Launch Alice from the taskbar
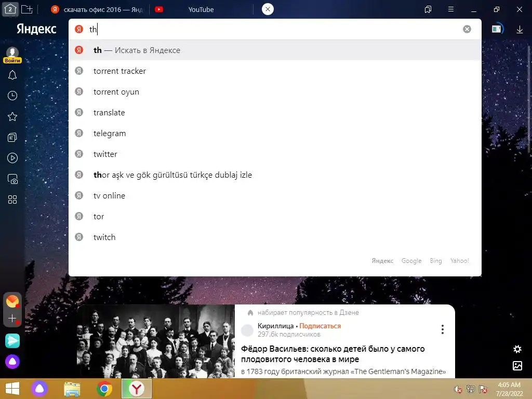The image size is (532, 399). 39,389
